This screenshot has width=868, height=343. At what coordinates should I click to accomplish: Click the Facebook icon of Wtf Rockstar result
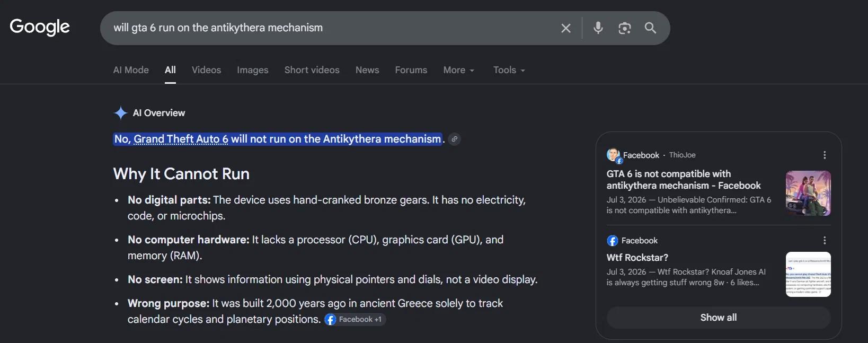[x=613, y=241]
